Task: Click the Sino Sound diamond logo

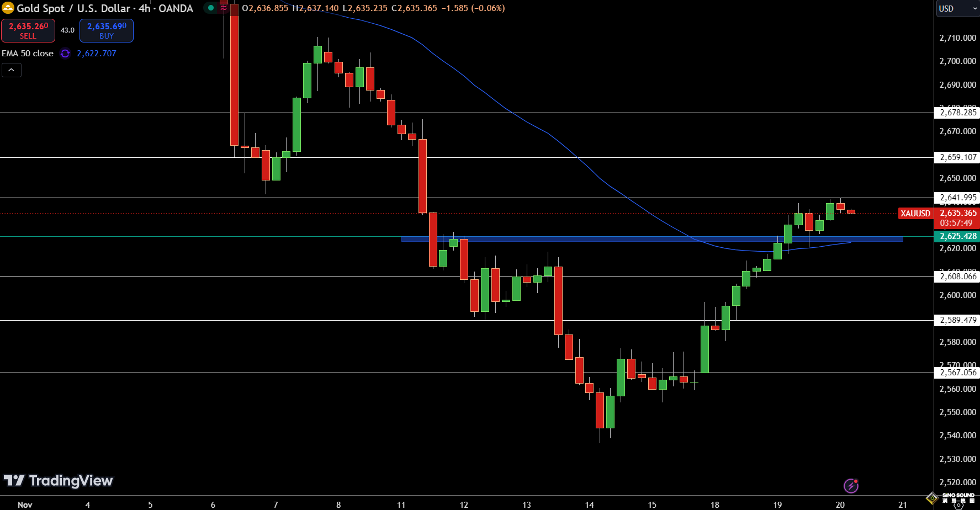Action: tap(932, 498)
